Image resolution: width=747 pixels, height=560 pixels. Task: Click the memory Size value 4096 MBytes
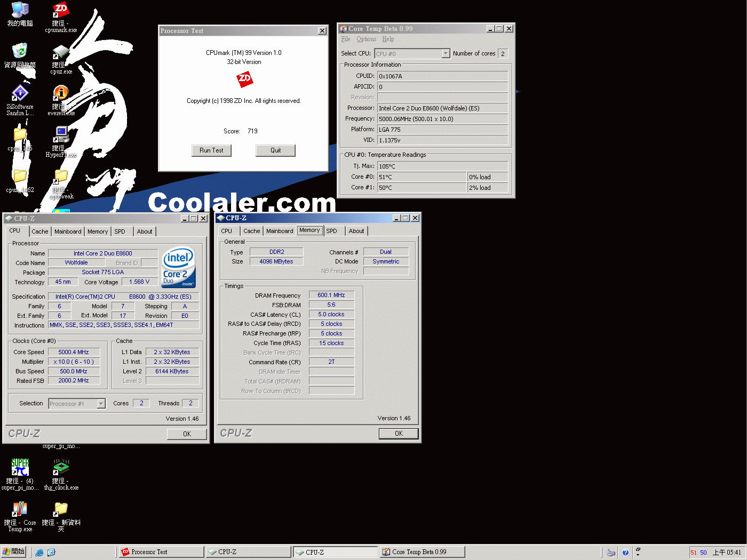click(276, 261)
